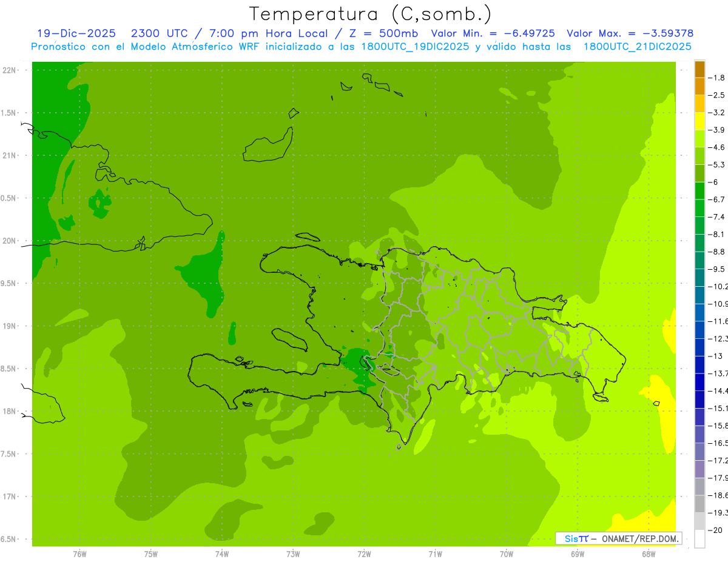Click the '-13' legend value
Viewport: 728px width, 562px height.
(x=715, y=356)
